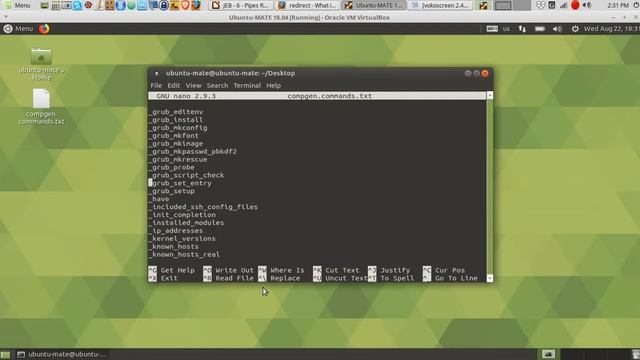Click line _have in nano

[159, 199]
